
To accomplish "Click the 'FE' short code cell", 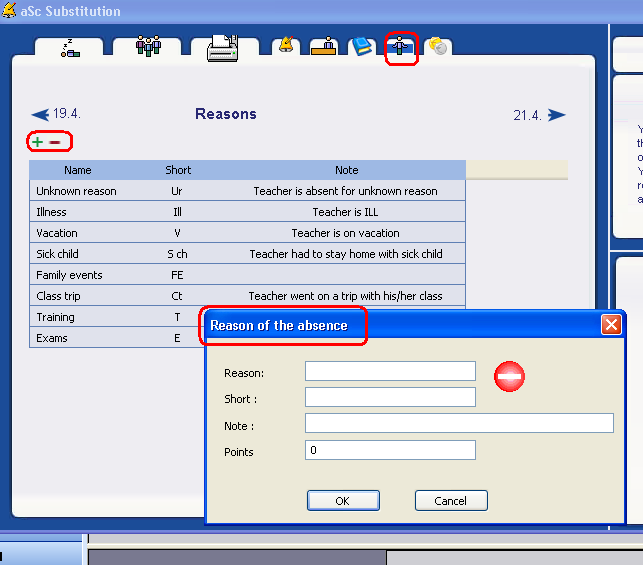I will click(x=177, y=275).
